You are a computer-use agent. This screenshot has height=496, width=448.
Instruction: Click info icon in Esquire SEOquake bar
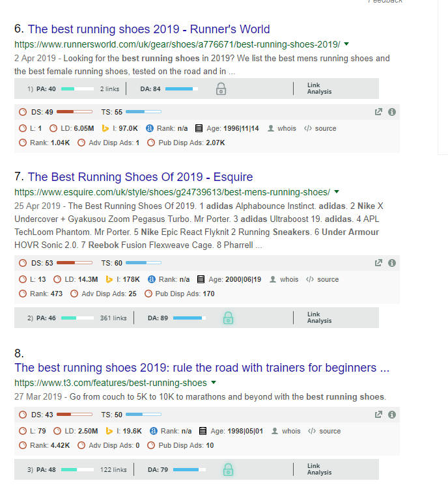click(x=392, y=263)
